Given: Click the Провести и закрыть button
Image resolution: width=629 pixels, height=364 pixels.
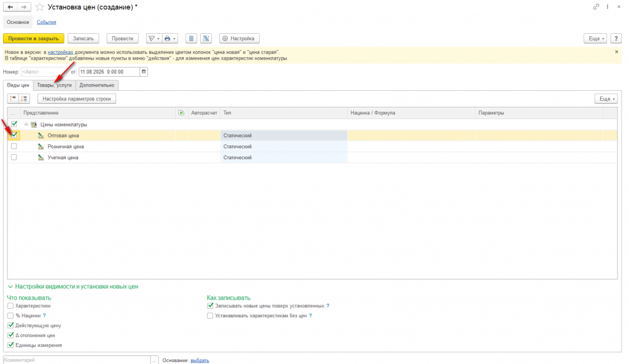Looking at the screenshot, I should [x=34, y=39].
